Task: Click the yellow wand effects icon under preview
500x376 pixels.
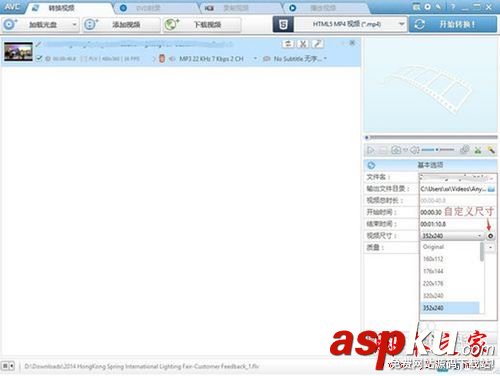Action: click(491, 150)
